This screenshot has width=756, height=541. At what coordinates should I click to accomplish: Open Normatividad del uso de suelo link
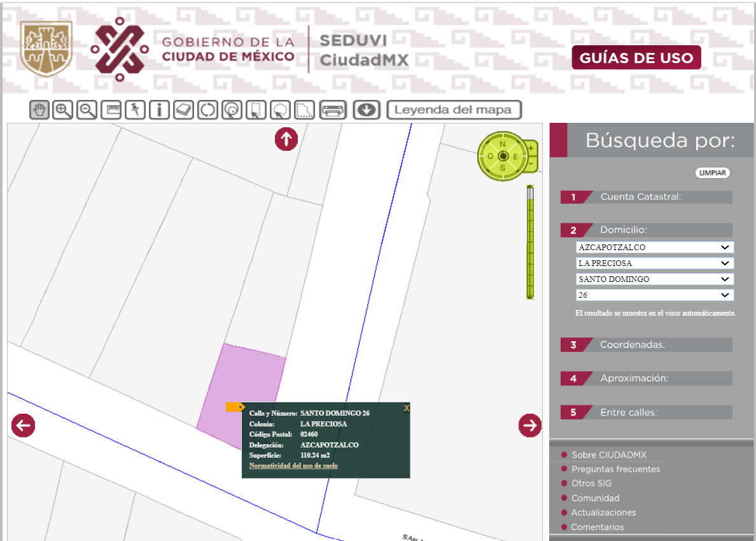click(293, 466)
